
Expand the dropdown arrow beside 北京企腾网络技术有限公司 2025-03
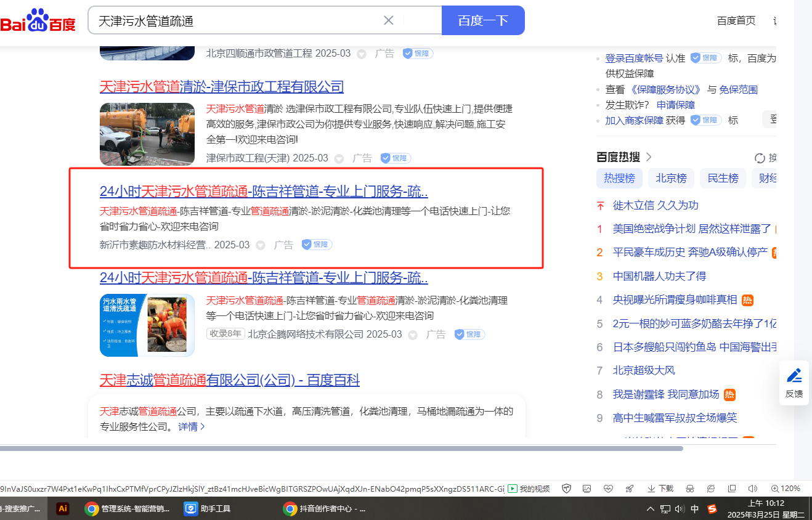coord(413,335)
